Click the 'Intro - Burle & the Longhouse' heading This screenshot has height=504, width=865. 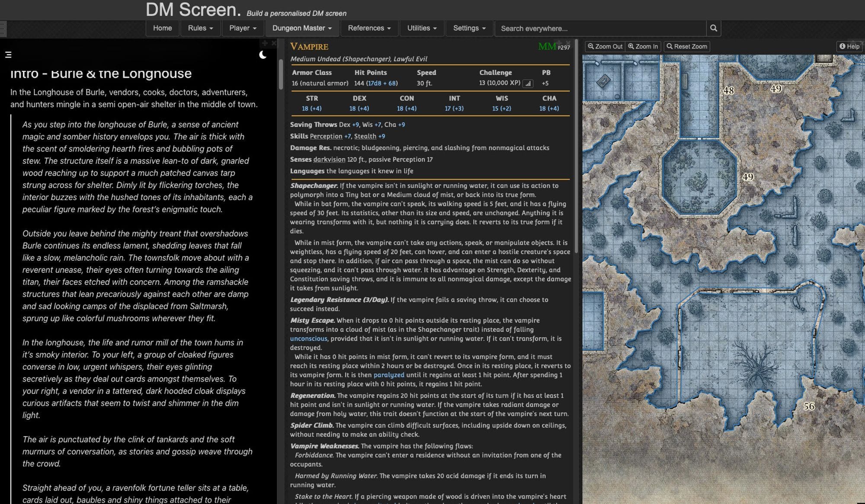pyautogui.click(x=101, y=73)
